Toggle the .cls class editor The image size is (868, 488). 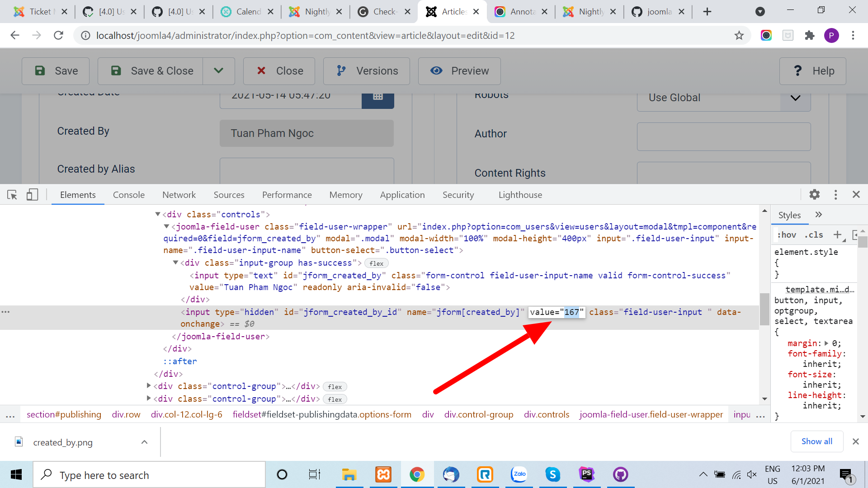pos(814,235)
